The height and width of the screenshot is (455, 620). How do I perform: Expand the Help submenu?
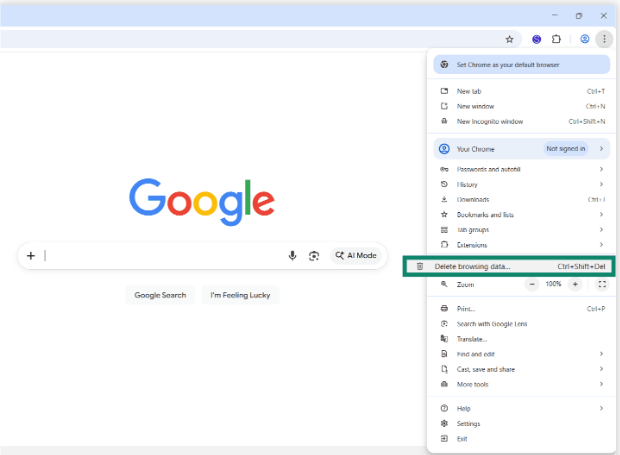pos(522,408)
